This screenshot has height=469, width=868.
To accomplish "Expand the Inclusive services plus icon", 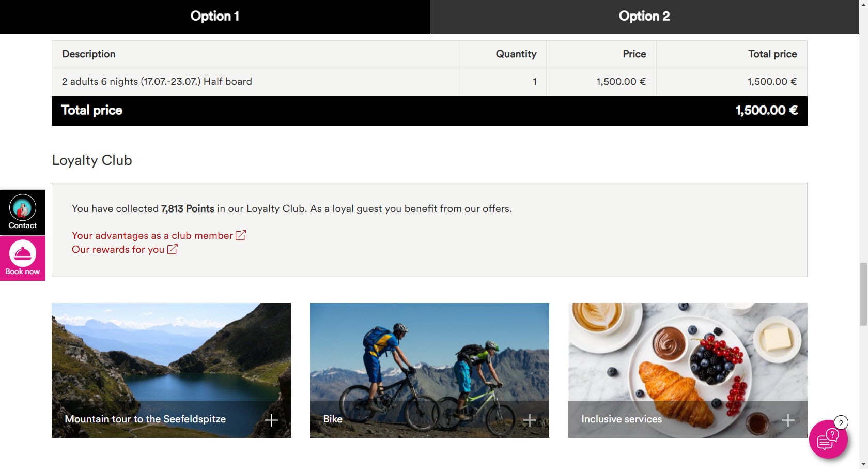I will pos(788,420).
